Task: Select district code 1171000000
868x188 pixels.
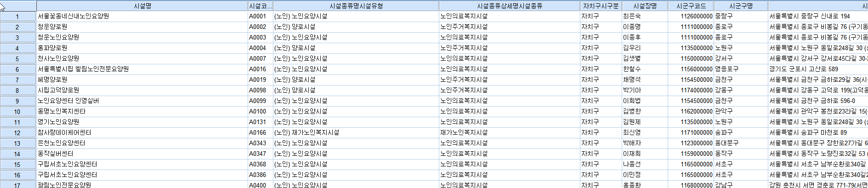Action: [691, 132]
